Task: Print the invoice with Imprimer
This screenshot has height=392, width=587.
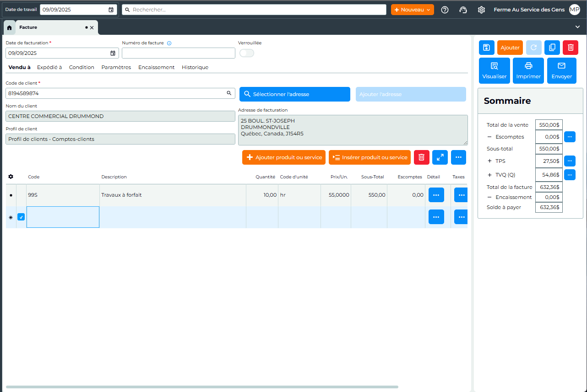Action: [528, 71]
